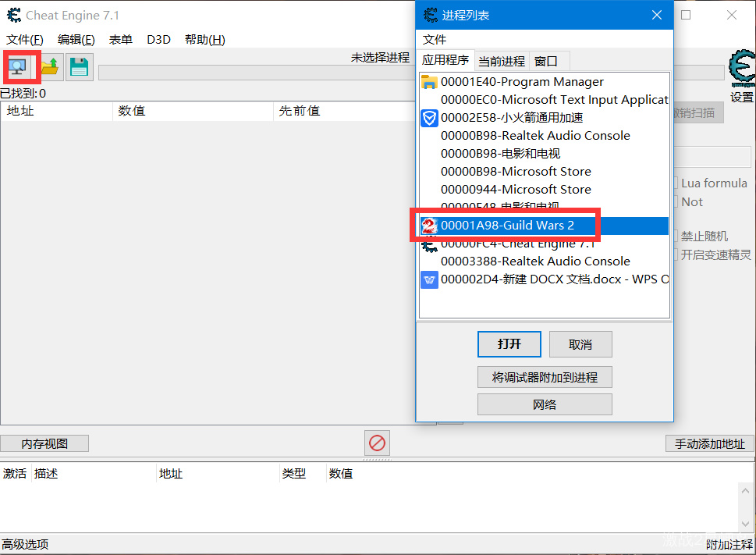Click 附加注释 at the bottom right
The width and height of the screenshot is (756, 555).
729,545
